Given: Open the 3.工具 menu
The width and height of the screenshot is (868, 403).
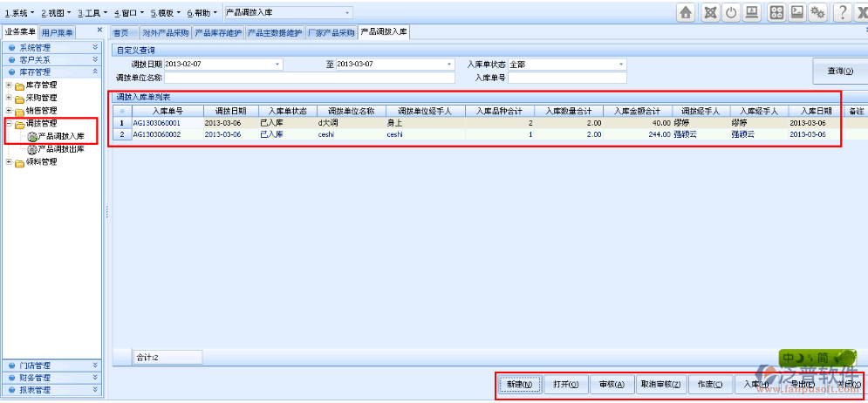Looking at the screenshot, I should tap(92, 12).
